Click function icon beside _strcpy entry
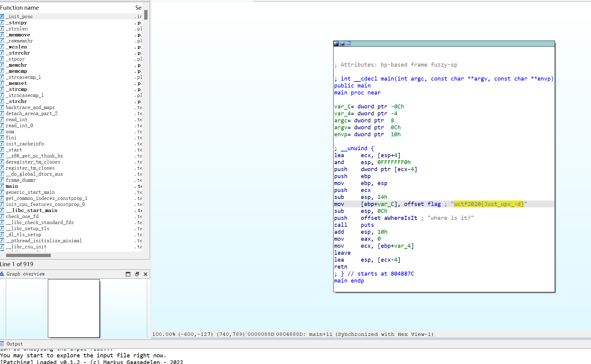 point(2,23)
